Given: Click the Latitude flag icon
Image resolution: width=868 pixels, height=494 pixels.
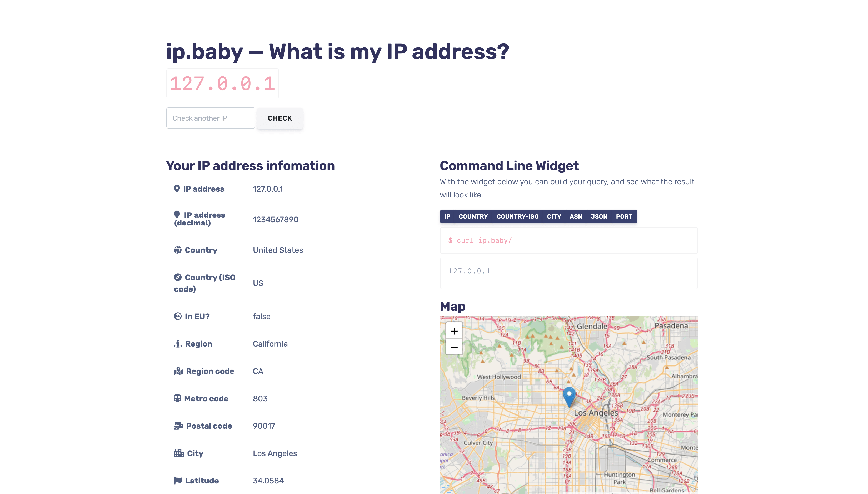Looking at the screenshot, I should click(178, 480).
